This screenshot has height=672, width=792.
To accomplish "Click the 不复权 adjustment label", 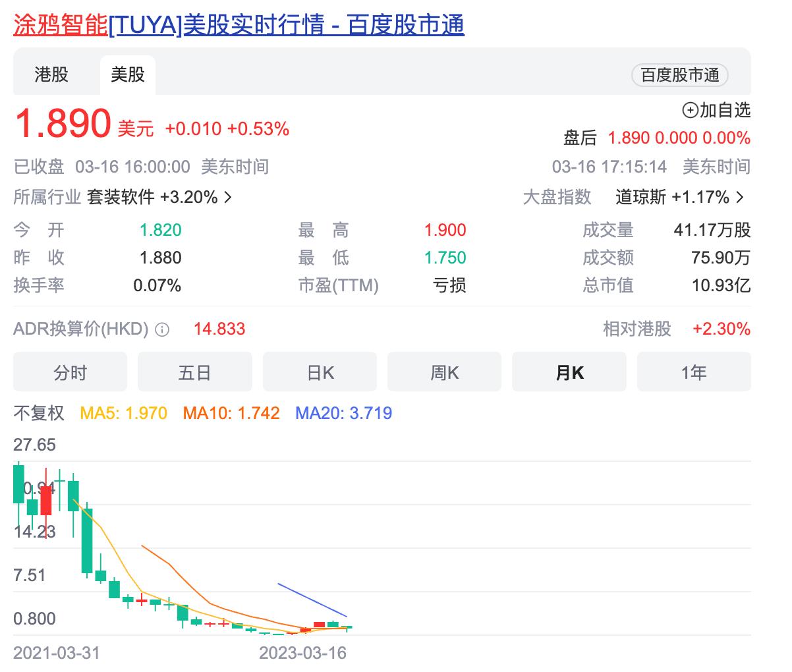I will [39, 413].
